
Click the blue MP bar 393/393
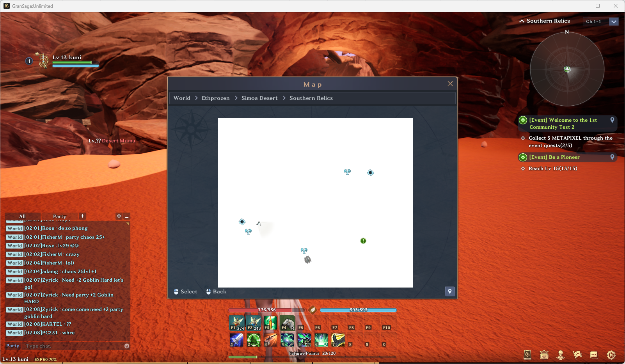tap(358, 310)
